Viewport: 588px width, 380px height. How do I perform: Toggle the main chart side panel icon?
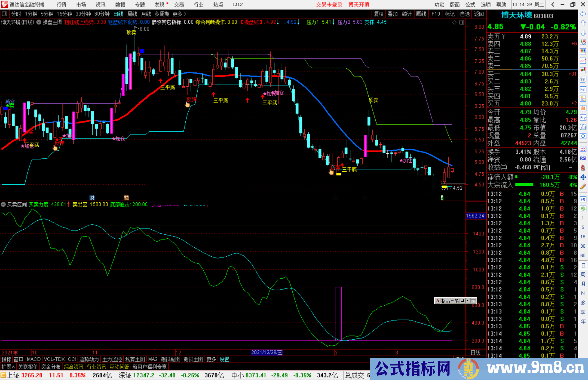click(x=462, y=22)
